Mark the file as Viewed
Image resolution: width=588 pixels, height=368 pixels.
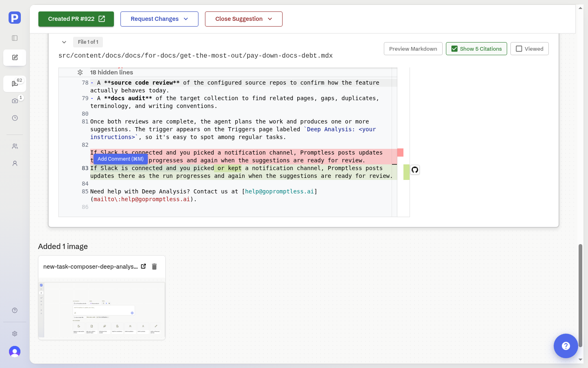point(530,49)
